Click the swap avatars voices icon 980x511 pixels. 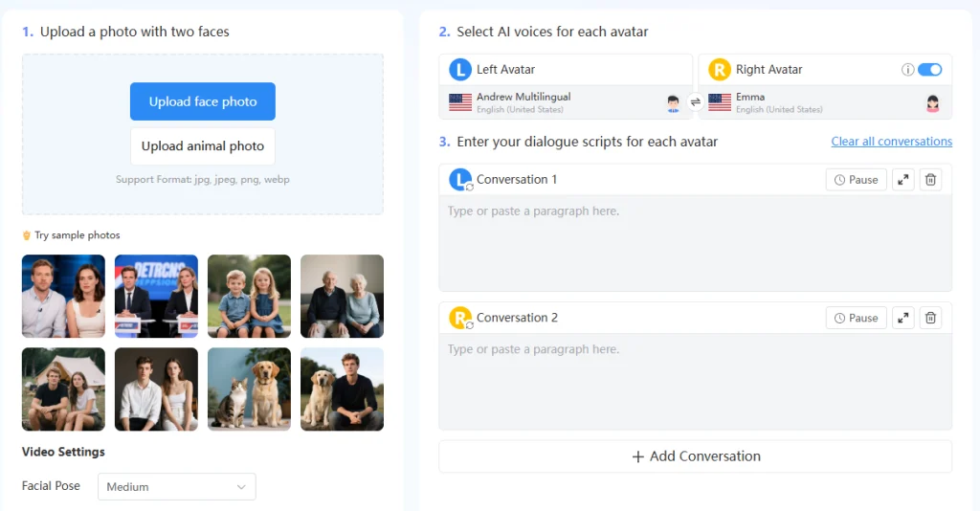coord(695,101)
